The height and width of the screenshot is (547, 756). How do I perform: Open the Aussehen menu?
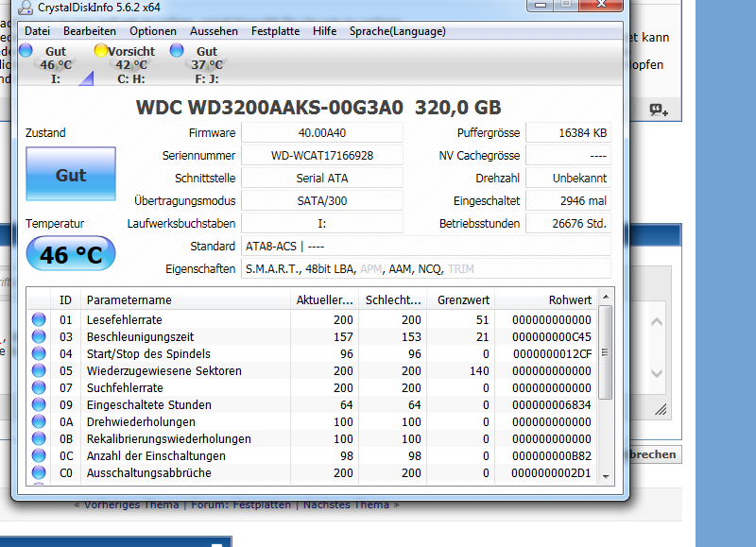point(214,31)
